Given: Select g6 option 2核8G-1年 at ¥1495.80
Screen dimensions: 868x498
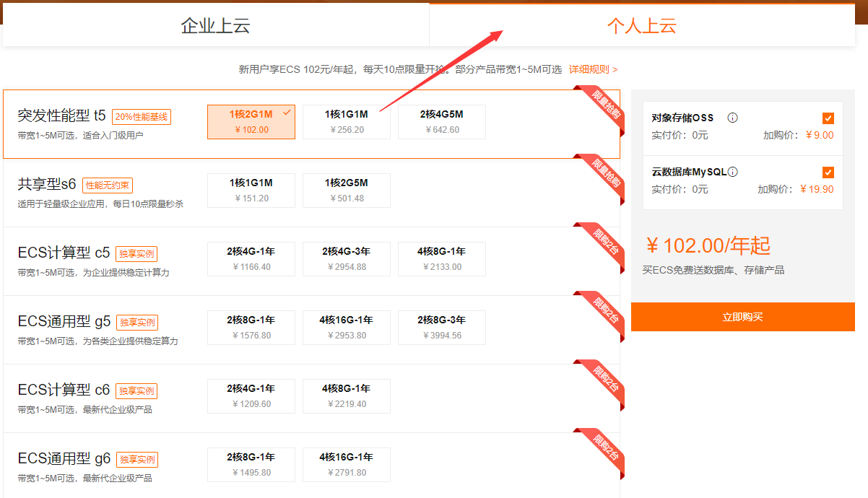Looking at the screenshot, I should (251, 465).
